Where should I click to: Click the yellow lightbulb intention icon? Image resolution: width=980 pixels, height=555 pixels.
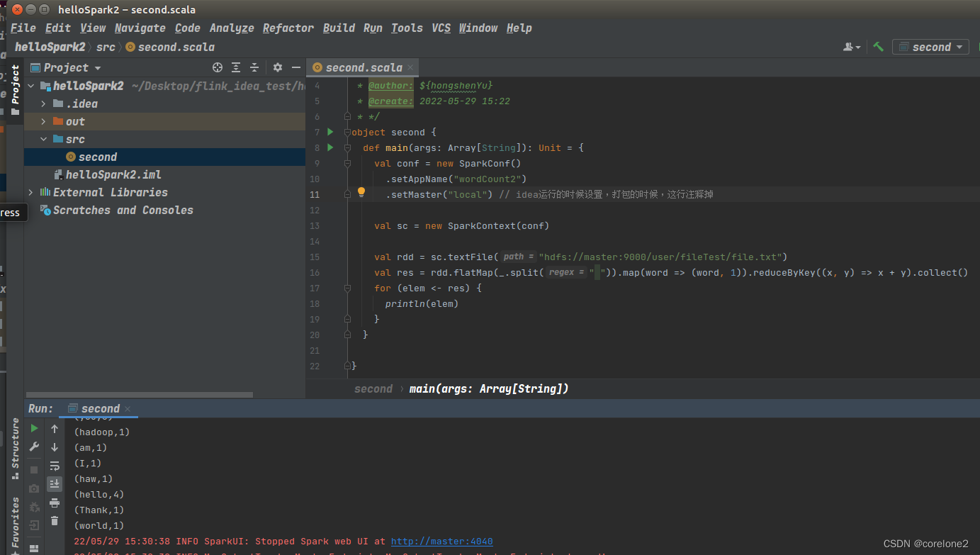point(361,193)
